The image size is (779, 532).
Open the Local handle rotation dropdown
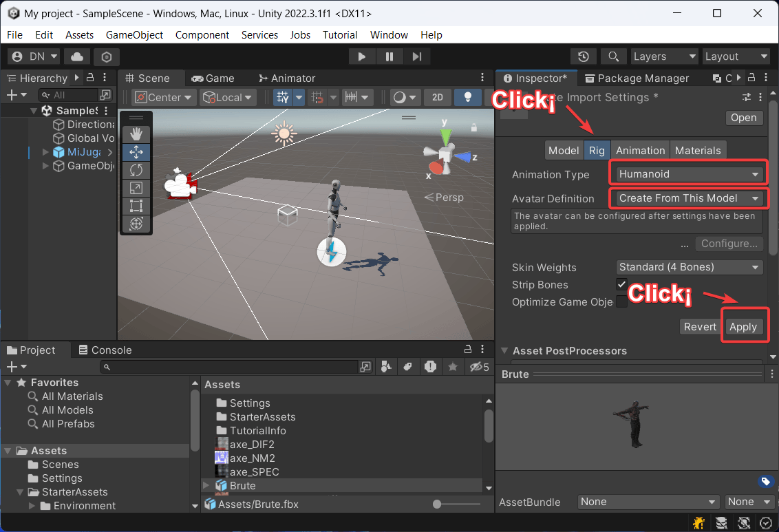[x=228, y=97]
